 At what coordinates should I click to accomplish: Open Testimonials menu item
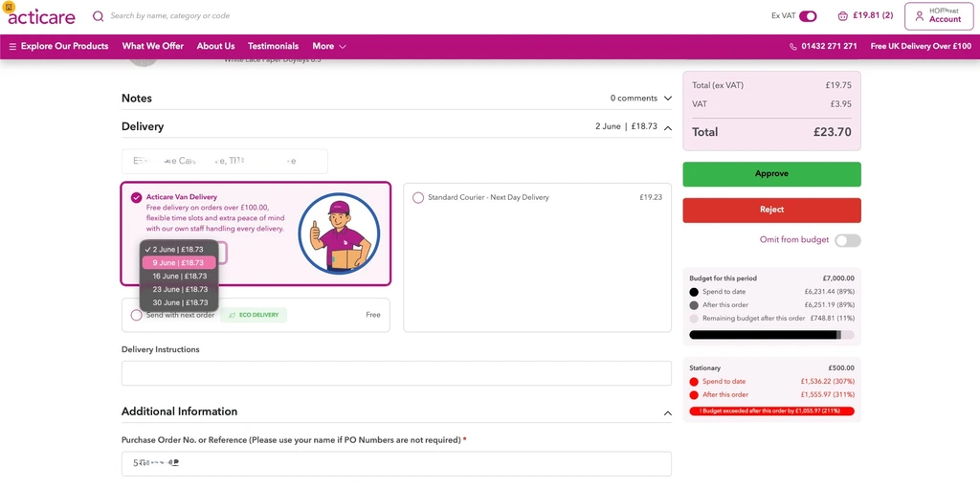click(x=273, y=46)
